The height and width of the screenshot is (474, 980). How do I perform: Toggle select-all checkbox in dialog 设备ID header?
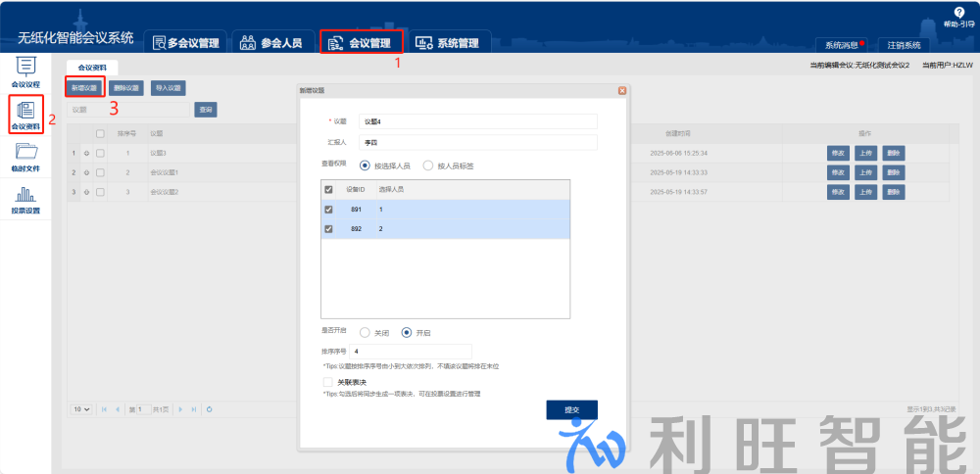[x=328, y=189]
